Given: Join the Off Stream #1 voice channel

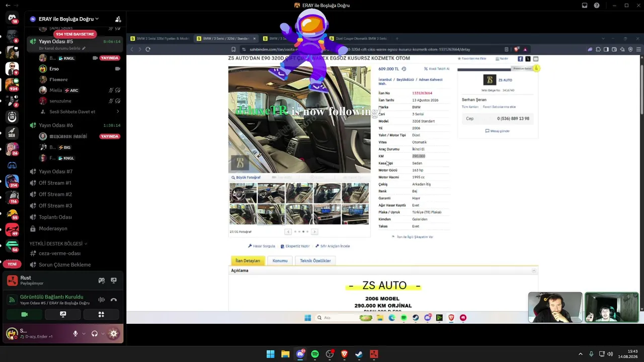Looking at the screenshot, I should pyautogui.click(x=55, y=183).
